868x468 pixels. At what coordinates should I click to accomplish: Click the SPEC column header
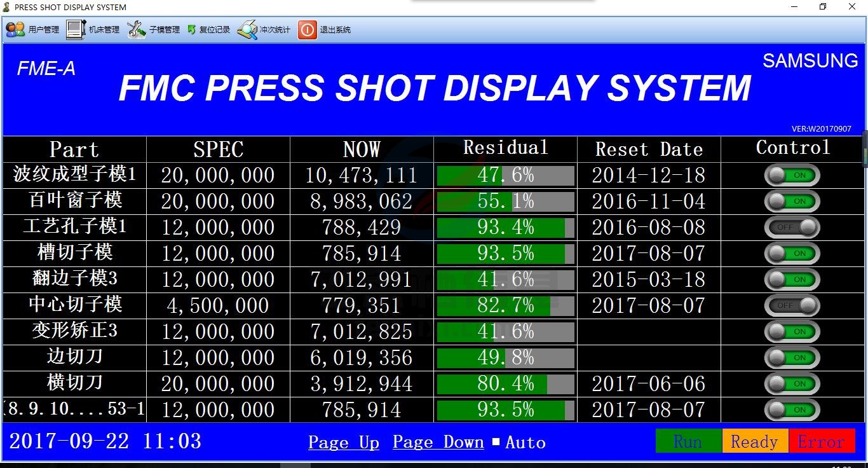pyautogui.click(x=219, y=149)
